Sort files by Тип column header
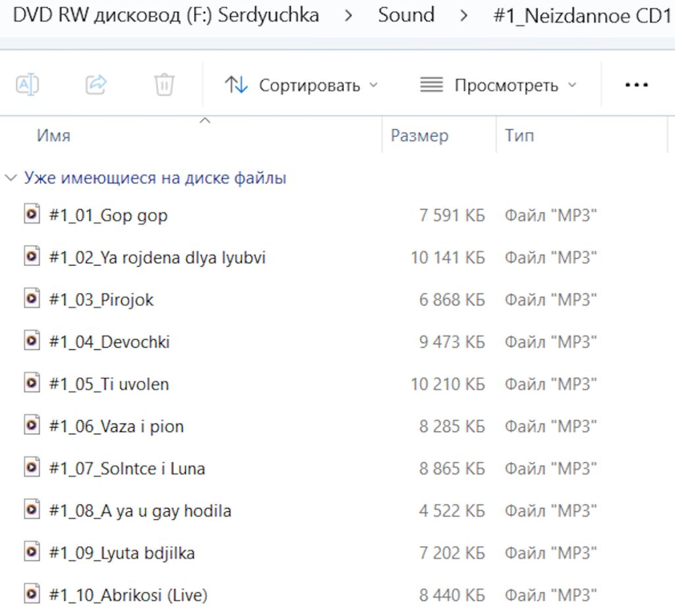The height and width of the screenshot is (616, 675). click(x=519, y=136)
